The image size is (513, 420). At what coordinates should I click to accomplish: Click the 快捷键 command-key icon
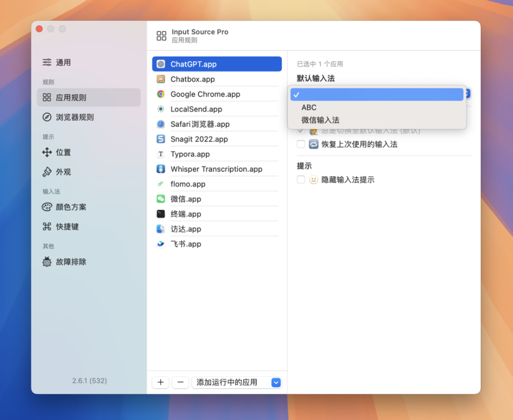point(47,226)
